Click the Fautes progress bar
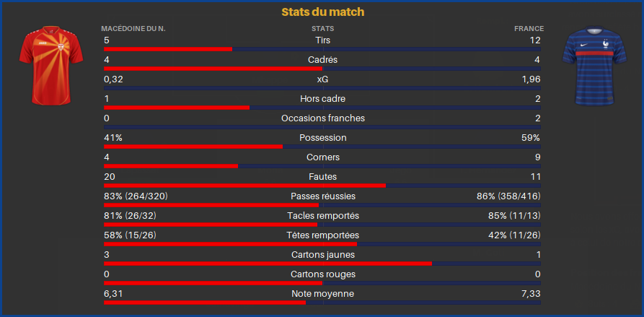This screenshot has width=644, height=317. [322, 186]
